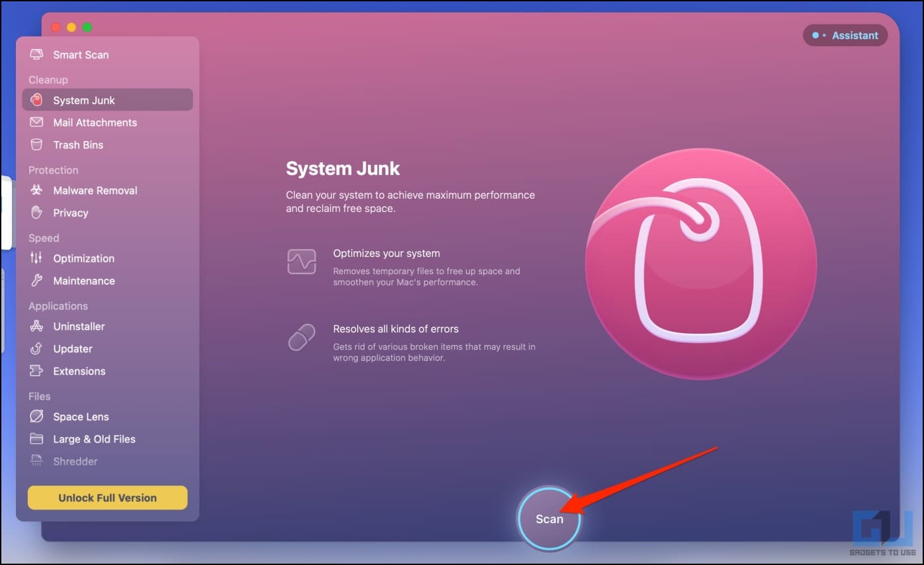Click the Space Lens icon
This screenshot has width=924, height=565.
36,417
